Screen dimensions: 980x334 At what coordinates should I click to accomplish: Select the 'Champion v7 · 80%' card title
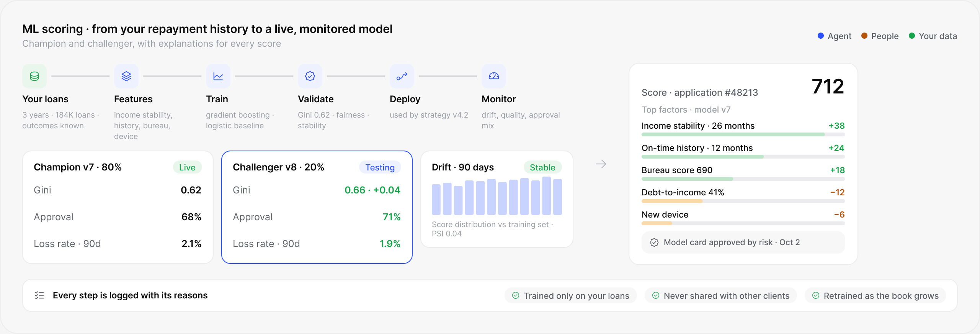coord(78,167)
